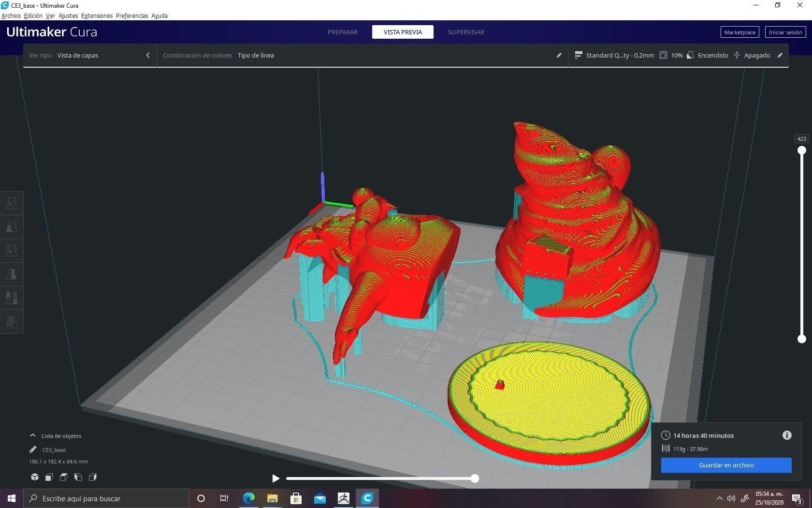Play the layer simulation
The height and width of the screenshot is (508, 812).
(275, 478)
